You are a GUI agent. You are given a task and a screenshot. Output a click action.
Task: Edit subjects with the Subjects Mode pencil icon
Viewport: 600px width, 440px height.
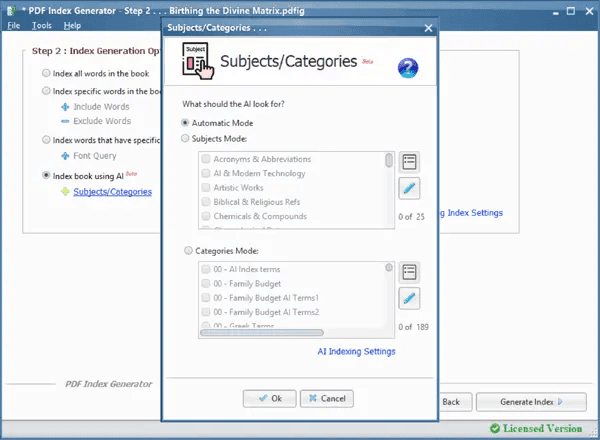(x=409, y=188)
